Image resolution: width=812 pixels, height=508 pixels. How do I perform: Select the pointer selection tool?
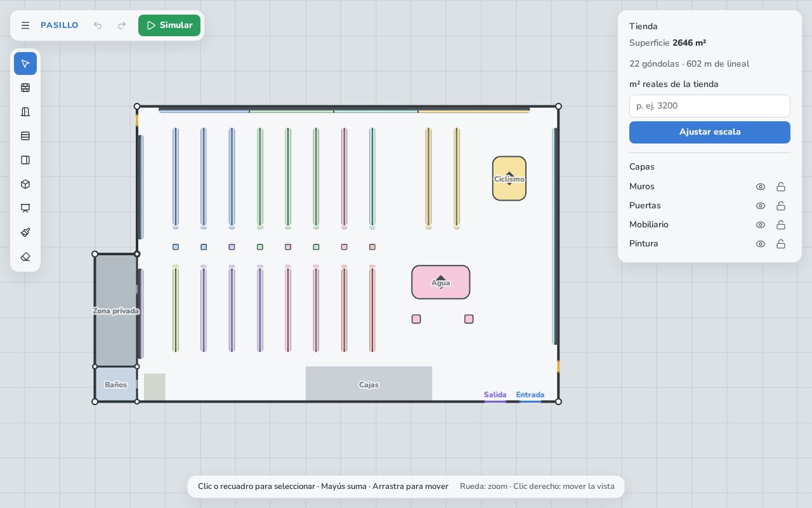tap(25, 63)
